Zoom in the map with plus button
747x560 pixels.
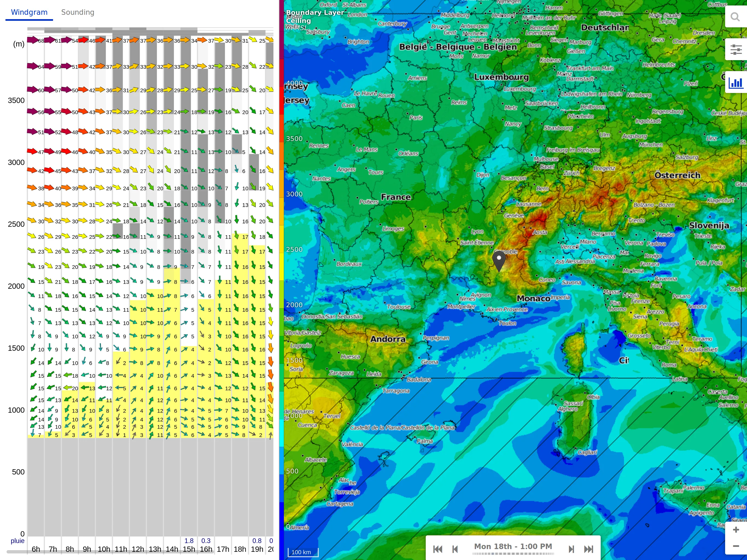click(736, 530)
